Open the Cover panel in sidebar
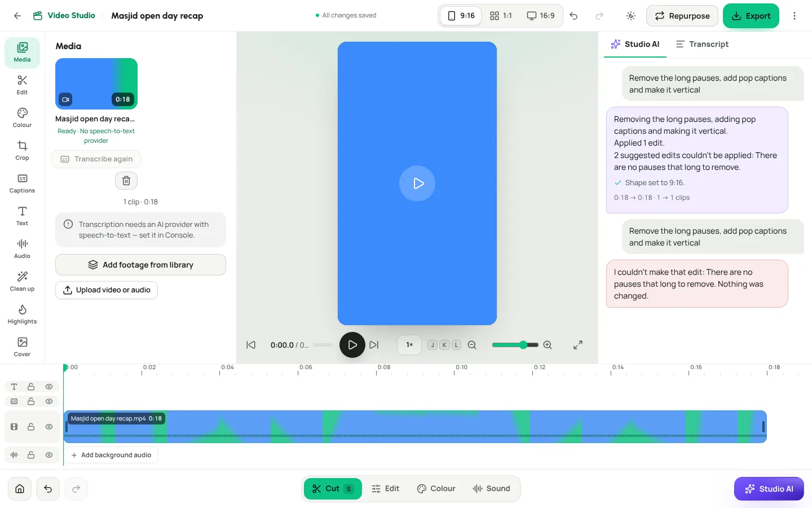Image resolution: width=812 pixels, height=508 pixels. (x=22, y=347)
